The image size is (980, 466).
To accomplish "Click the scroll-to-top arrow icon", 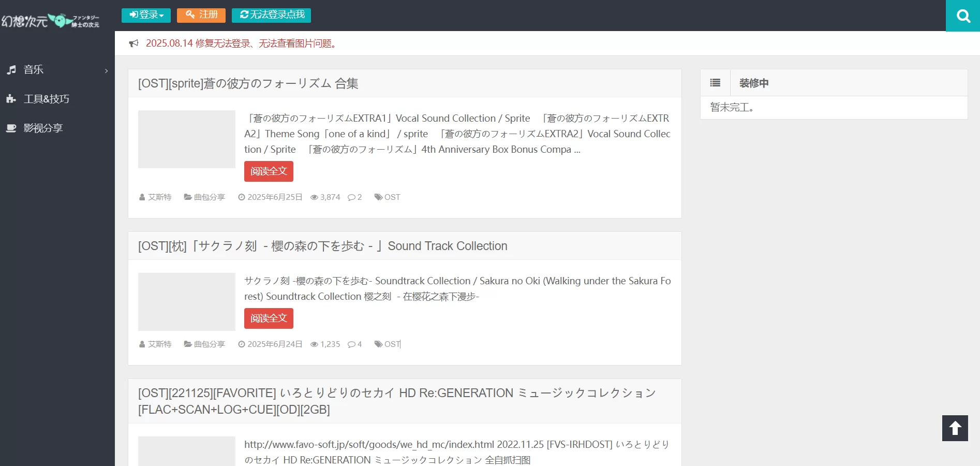I will [955, 428].
